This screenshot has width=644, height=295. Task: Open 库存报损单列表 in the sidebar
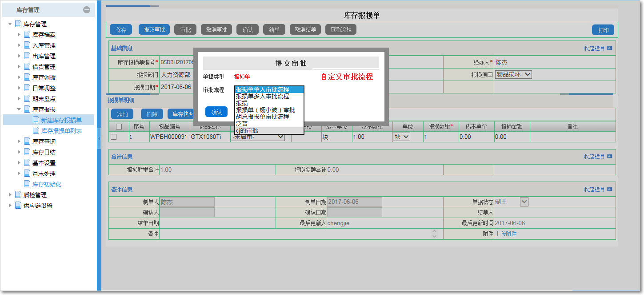coord(61,131)
